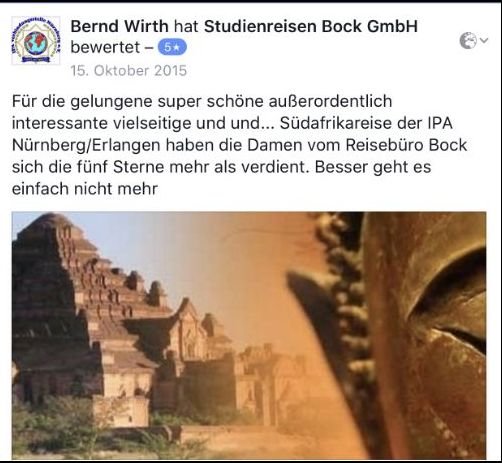Click the blue 5-star rating badge
502x463 pixels.
point(172,48)
